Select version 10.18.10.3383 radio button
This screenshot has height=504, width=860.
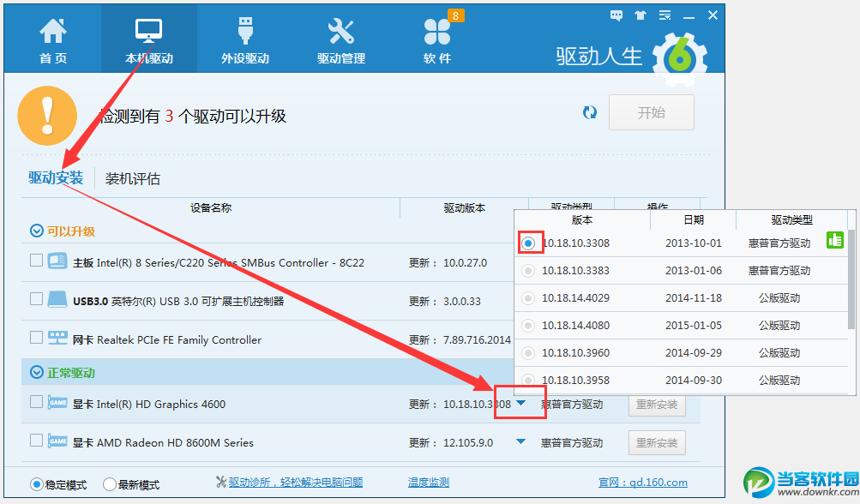[x=528, y=270]
